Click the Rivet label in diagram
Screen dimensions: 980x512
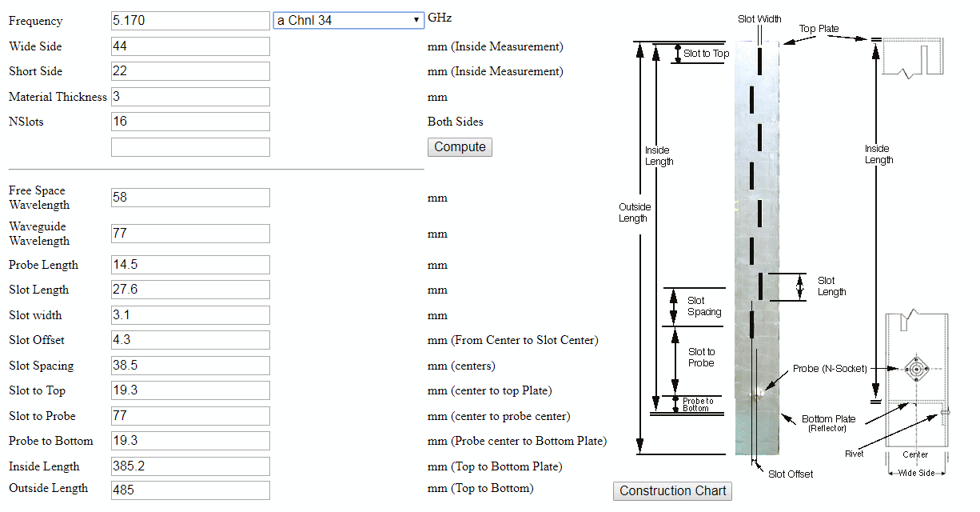click(x=855, y=454)
